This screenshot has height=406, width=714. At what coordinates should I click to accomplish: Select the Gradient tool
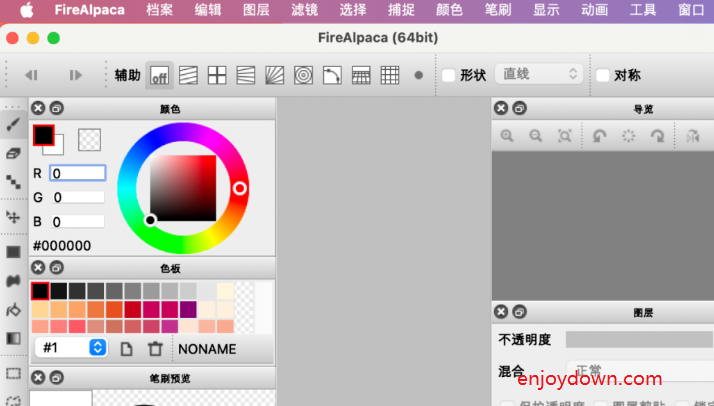click(x=13, y=338)
